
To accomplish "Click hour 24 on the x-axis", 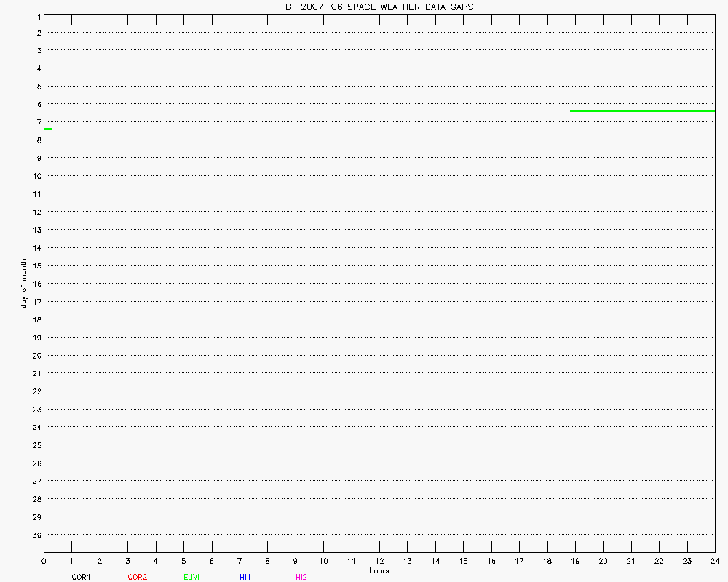I will [x=715, y=561].
